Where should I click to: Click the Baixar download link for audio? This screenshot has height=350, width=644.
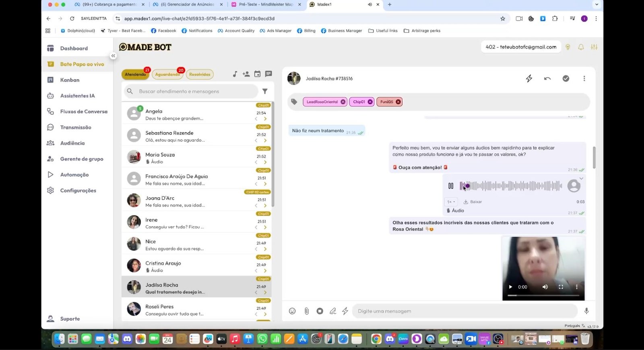pos(473,202)
